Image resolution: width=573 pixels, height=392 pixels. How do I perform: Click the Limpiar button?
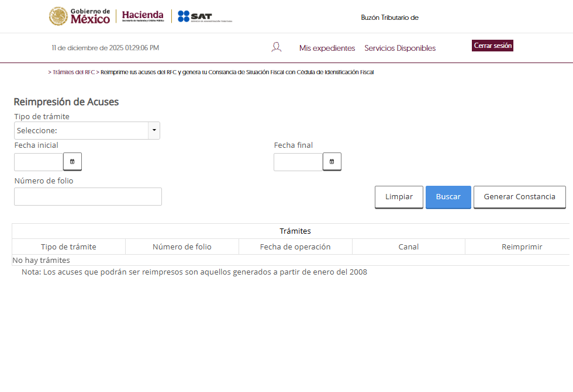[398, 197]
